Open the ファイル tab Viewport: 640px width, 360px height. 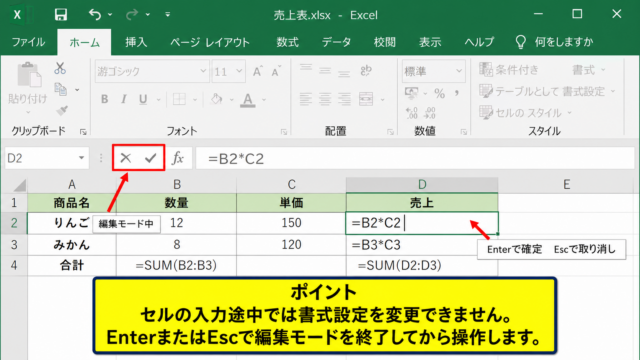click(x=28, y=42)
